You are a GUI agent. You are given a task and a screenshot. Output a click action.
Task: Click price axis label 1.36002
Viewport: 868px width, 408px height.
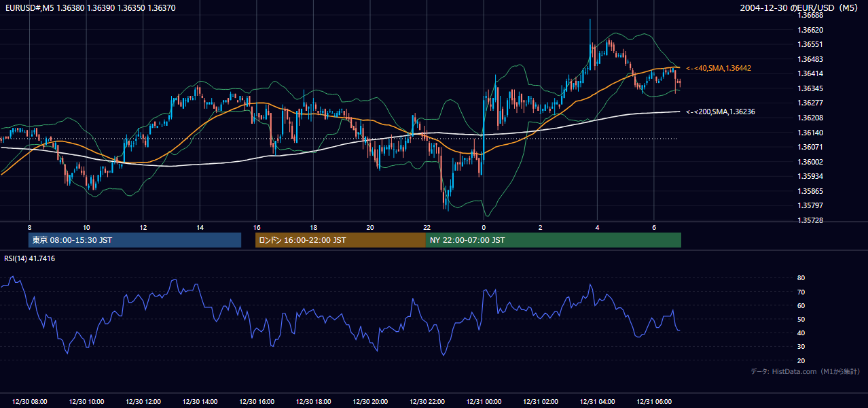(810, 162)
